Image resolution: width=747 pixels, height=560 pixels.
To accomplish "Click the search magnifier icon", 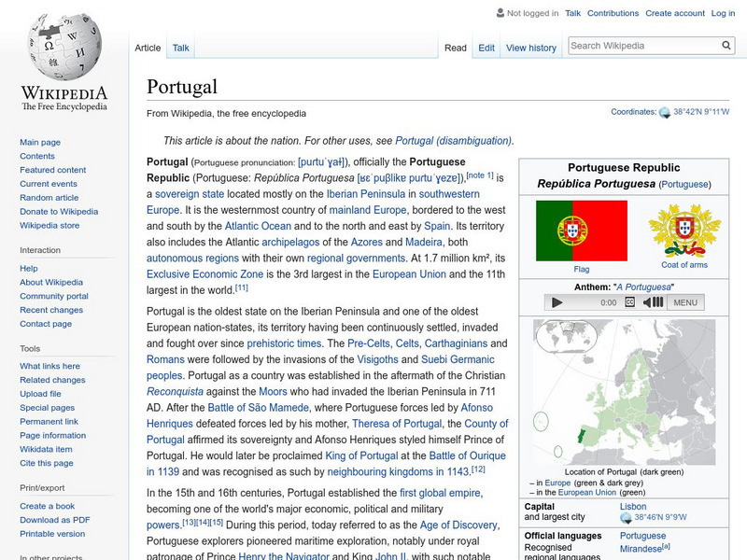I will coord(726,46).
